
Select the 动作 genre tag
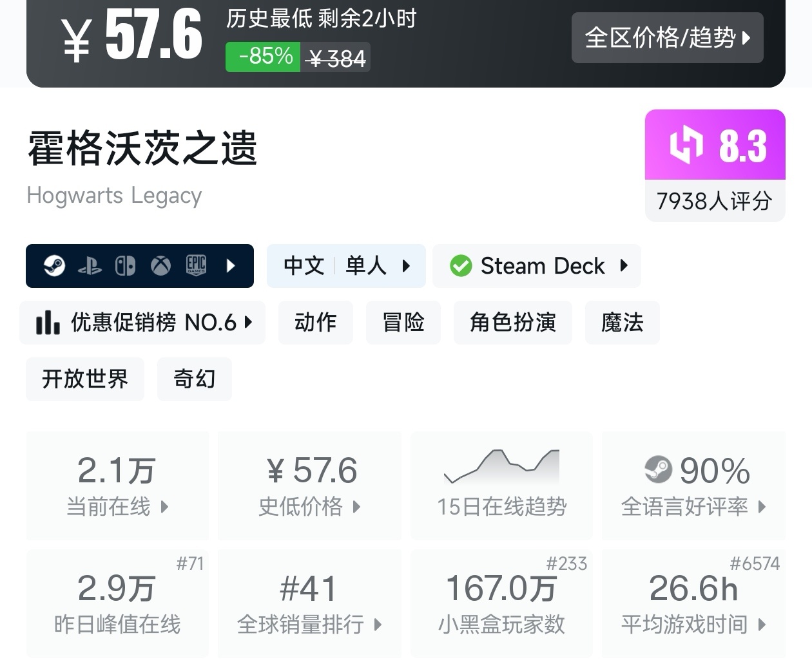point(315,323)
